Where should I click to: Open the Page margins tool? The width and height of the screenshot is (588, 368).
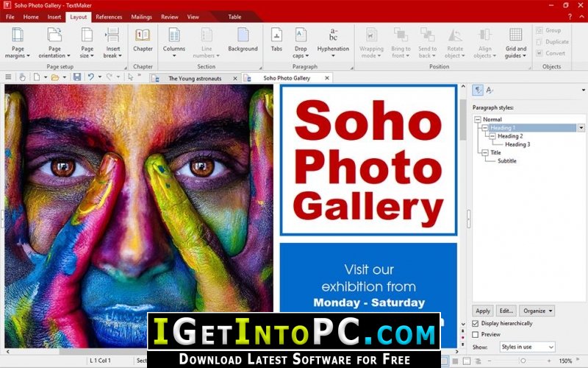pos(17,43)
